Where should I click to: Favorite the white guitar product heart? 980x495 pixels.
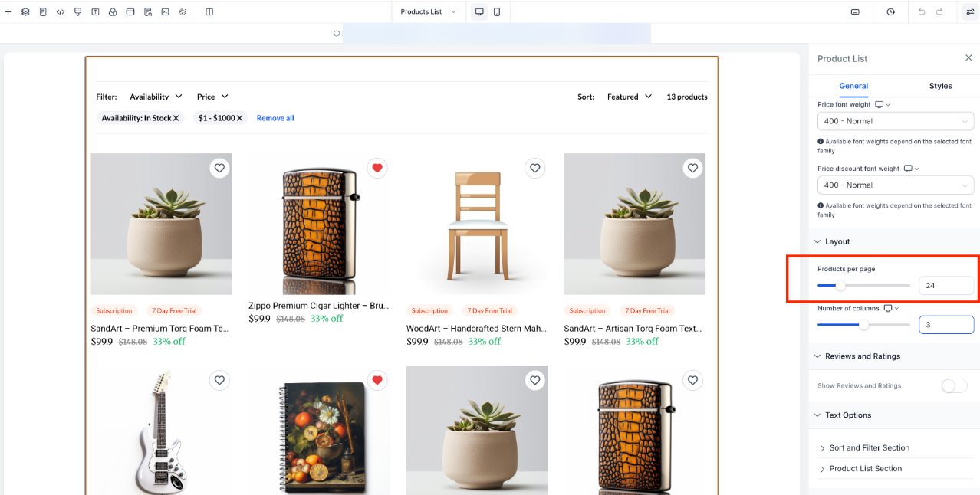(219, 380)
